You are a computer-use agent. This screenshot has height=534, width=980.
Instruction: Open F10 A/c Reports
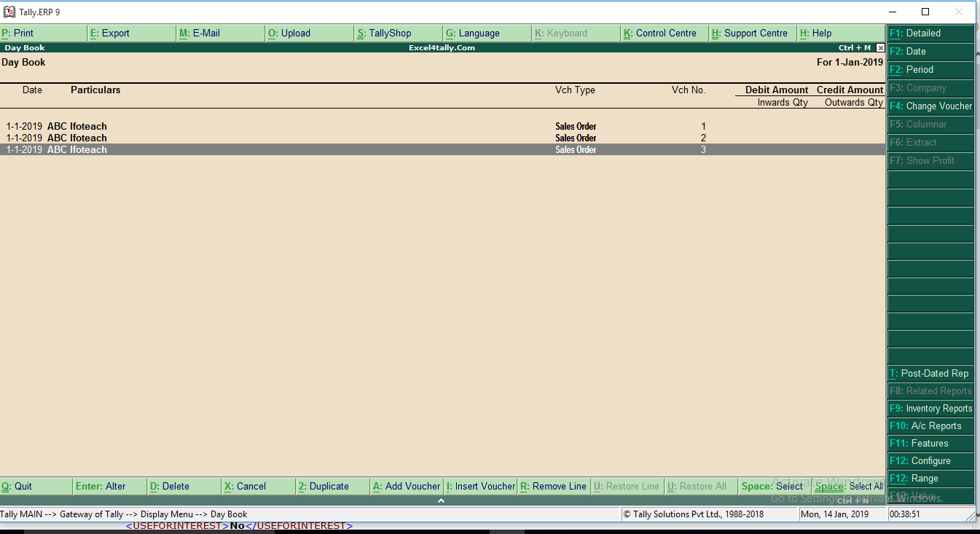click(930, 426)
